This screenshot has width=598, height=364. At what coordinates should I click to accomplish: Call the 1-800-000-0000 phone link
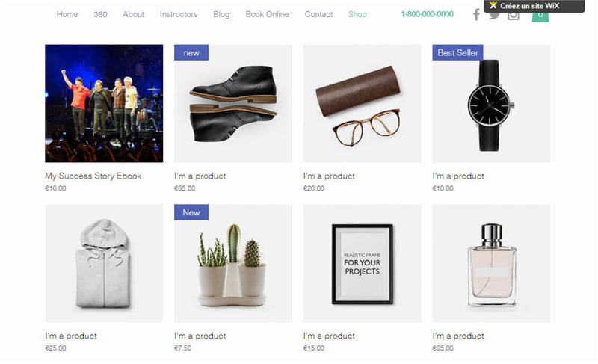pos(427,14)
